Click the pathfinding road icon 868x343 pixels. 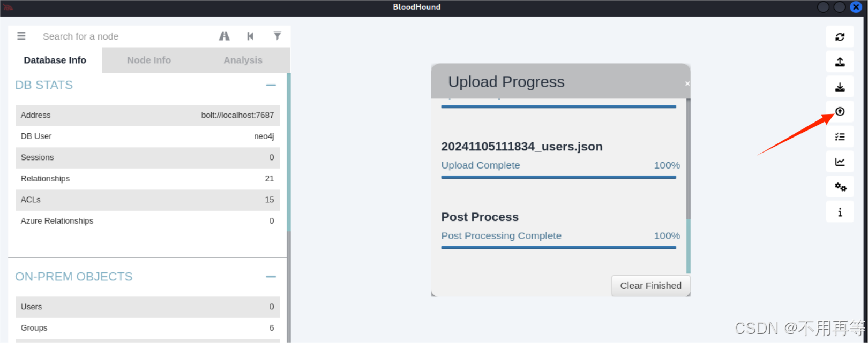225,36
